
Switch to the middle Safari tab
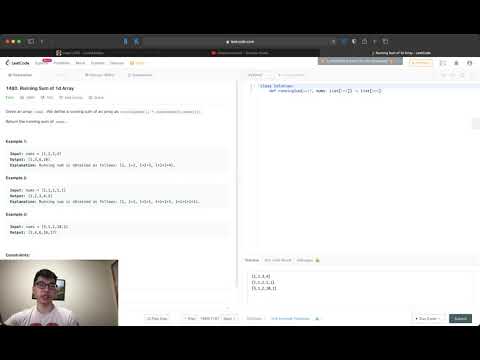240,53
